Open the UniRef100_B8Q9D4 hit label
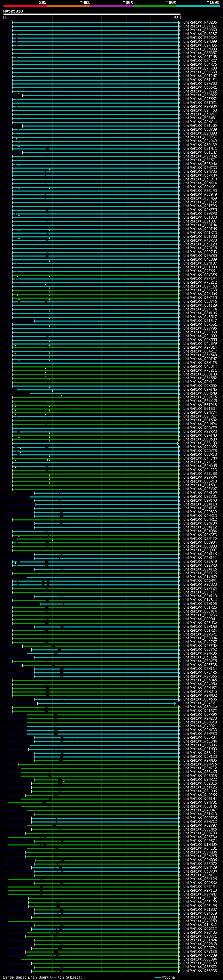This screenshot has width=223, height=980. pyautogui.click(x=200, y=543)
